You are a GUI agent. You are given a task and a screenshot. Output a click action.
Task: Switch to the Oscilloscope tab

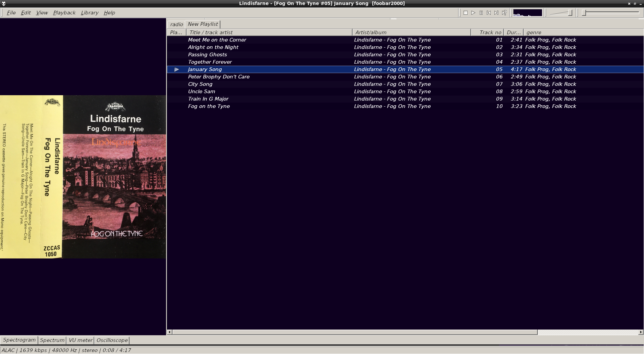[x=112, y=340]
